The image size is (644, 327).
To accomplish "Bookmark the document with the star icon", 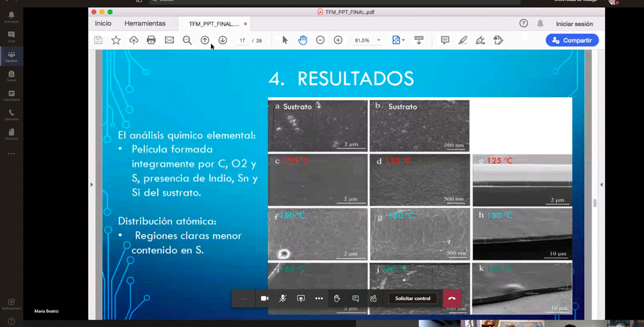I will [x=116, y=40].
